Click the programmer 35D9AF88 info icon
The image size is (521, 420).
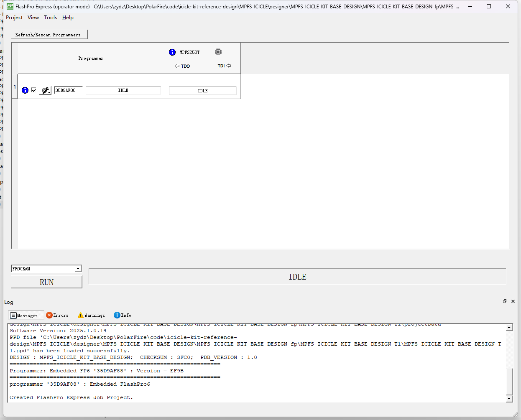point(25,90)
